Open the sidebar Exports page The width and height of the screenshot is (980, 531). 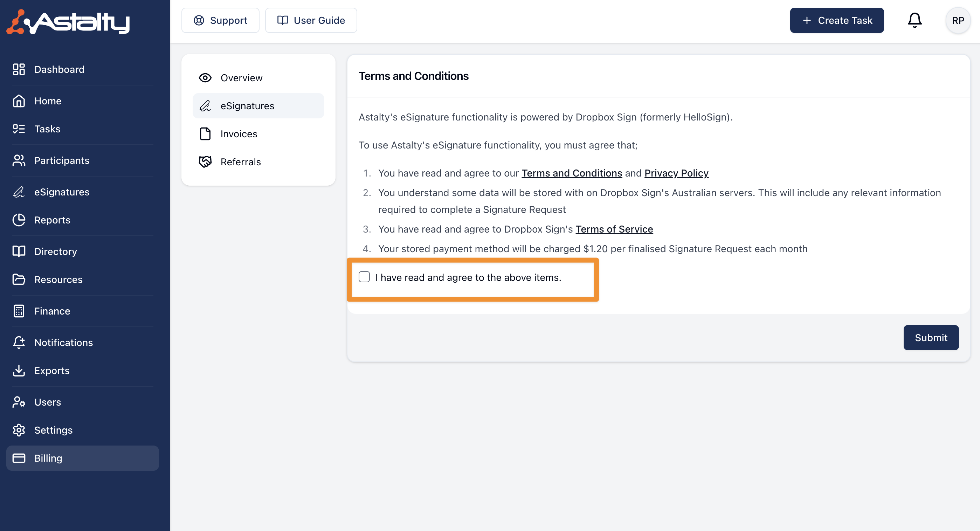[x=52, y=371]
